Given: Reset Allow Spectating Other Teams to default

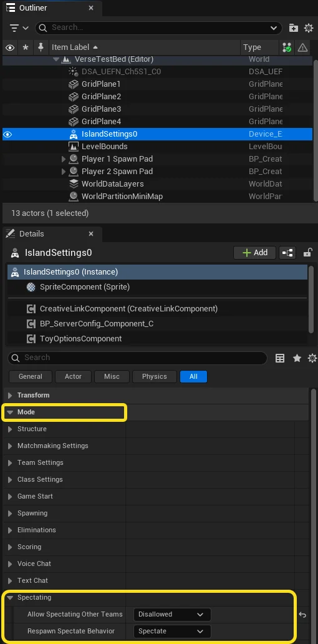Looking at the screenshot, I should point(302,615).
